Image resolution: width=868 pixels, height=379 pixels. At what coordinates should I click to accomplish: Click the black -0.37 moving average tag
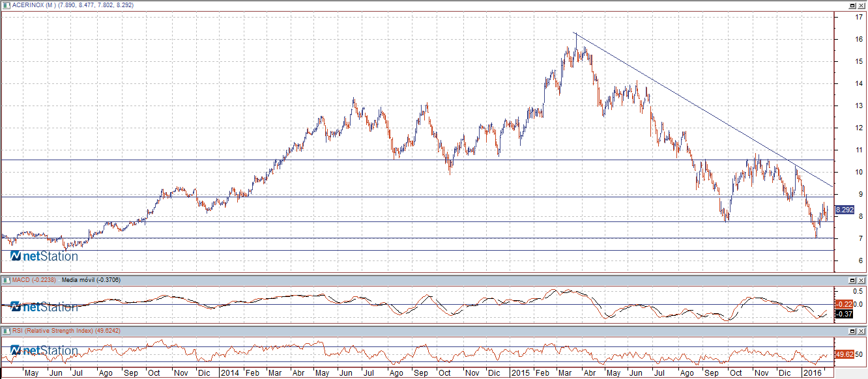pos(845,314)
